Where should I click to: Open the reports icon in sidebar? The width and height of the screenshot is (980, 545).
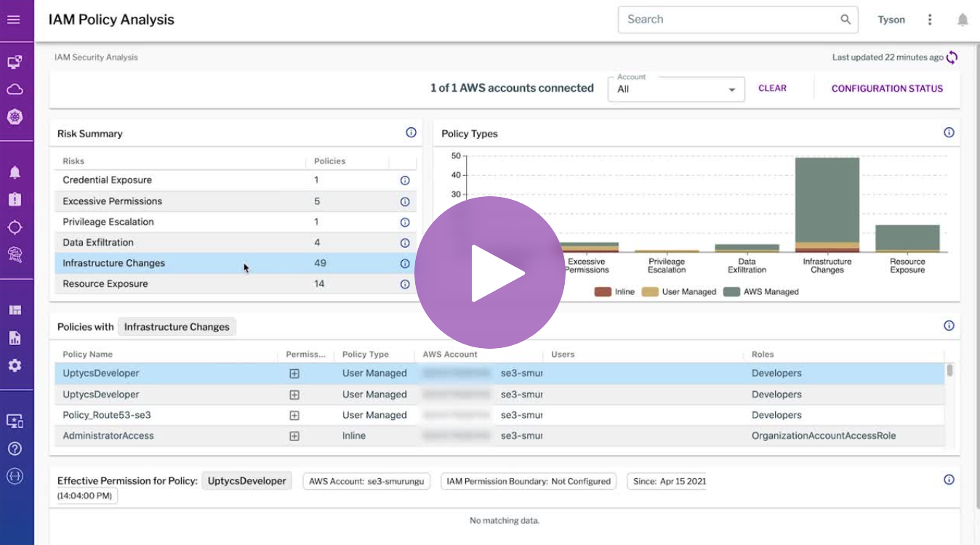[x=15, y=338]
